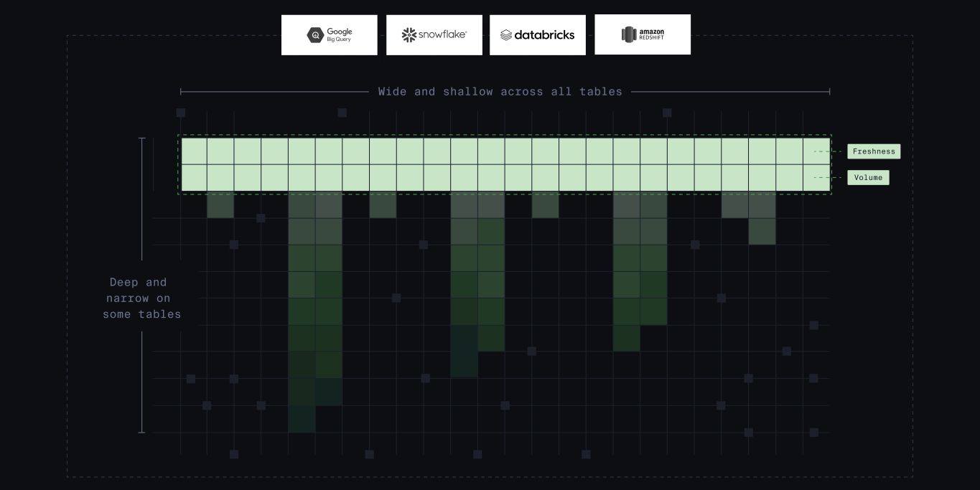Viewport: 980px width, 490px height.
Task: Click the Databricks stacked-layers symbol
Action: [506, 34]
